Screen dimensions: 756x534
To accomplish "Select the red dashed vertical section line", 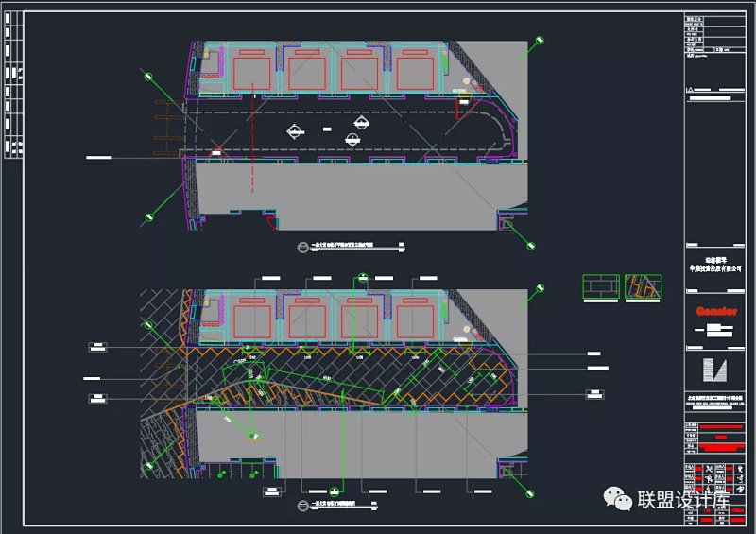I will (x=252, y=142).
